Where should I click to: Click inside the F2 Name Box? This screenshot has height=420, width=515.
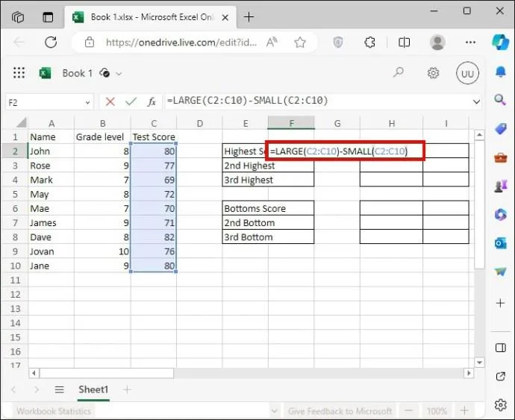click(44, 103)
